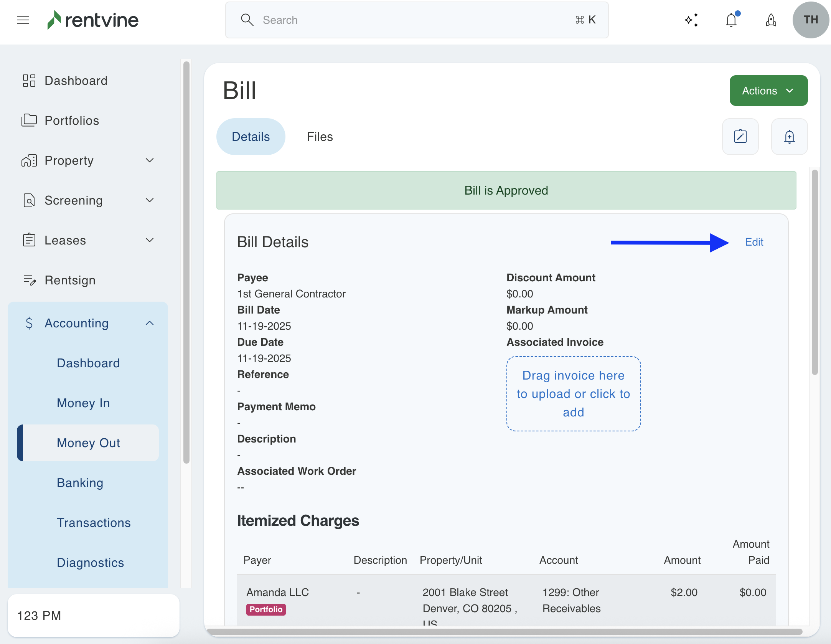Click the Search input field
Image resolution: width=831 pixels, height=644 pixels.
[x=416, y=20]
